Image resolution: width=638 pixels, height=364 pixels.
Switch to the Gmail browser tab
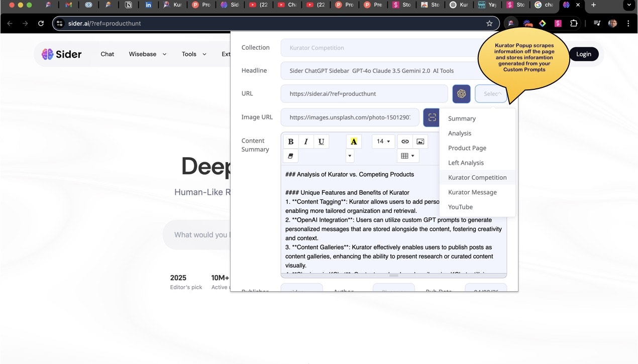(69, 5)
